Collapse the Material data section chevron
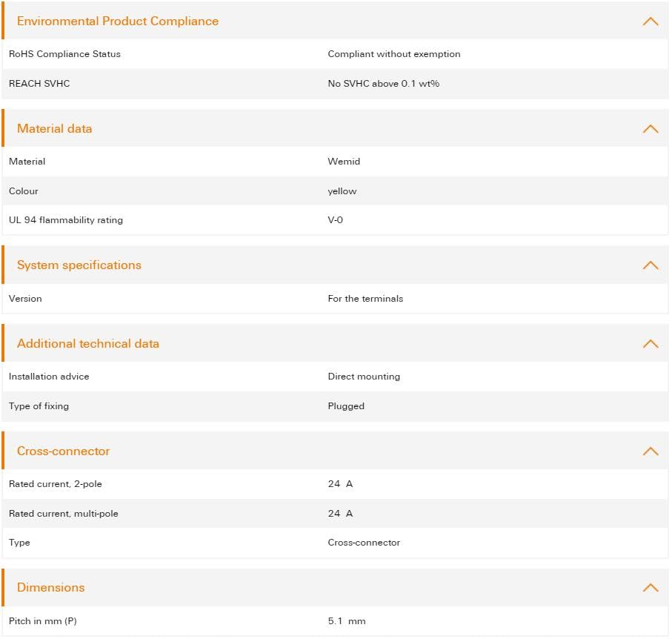The height and width of the screenshot is (639, 672). pyautogui.click(x=650, y=129)
